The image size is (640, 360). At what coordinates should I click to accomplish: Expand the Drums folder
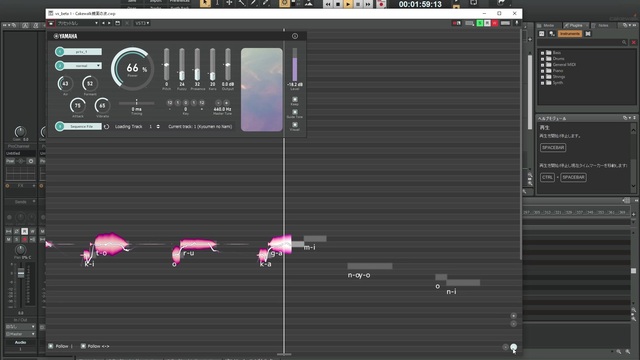pos(542,59)
